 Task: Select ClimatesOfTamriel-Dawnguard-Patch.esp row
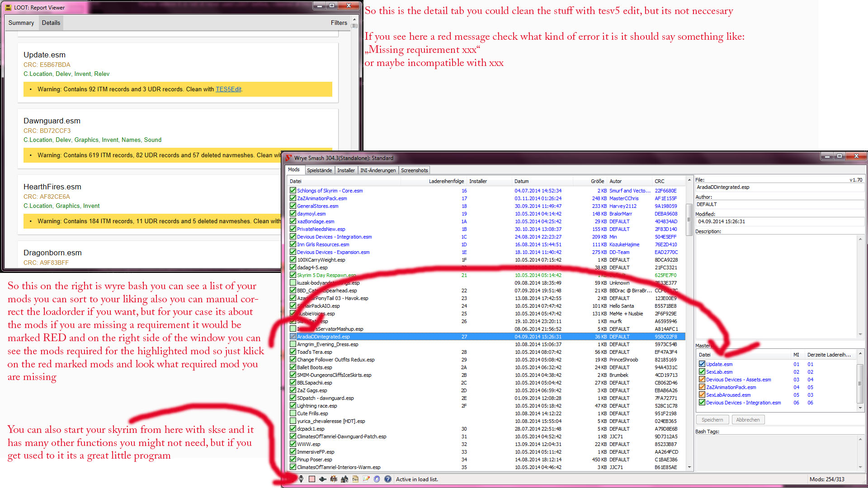[x=486, y=436]
